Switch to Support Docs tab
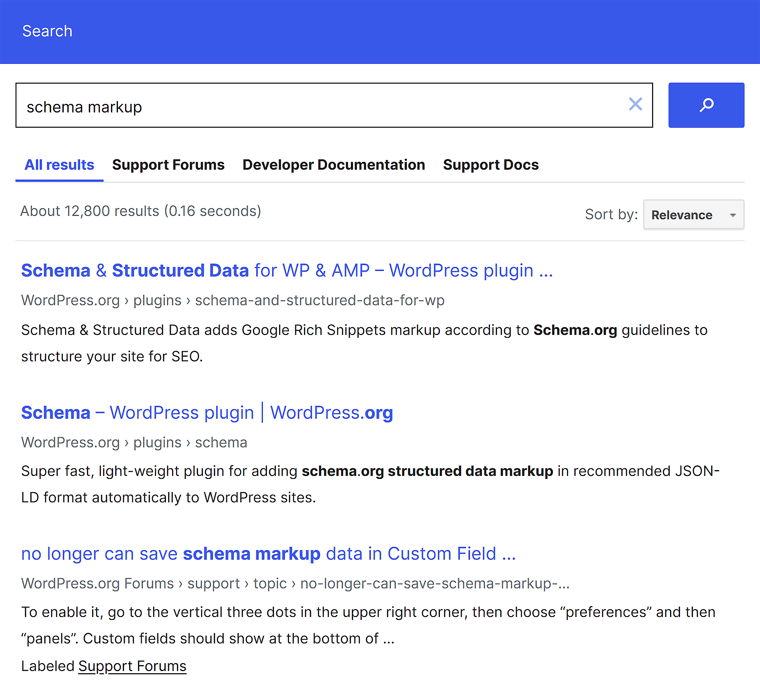The height and width of the screenshot is (700, 760). (x=490, y=165)
